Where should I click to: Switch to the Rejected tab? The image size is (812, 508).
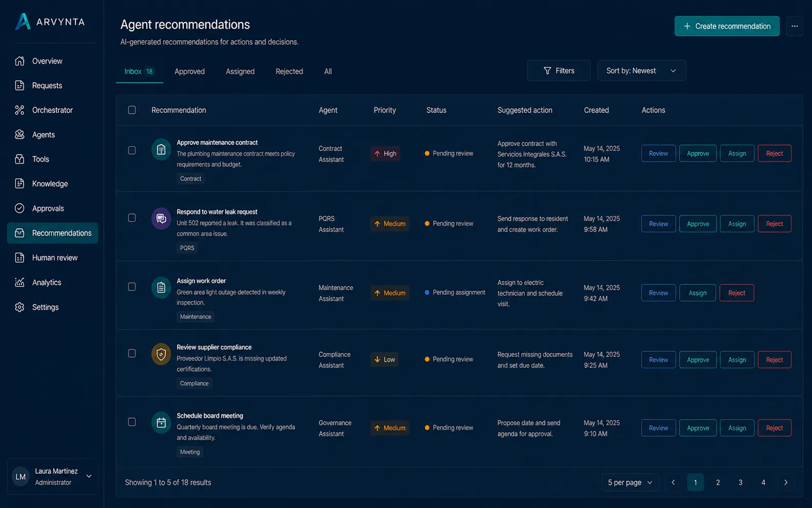[289, 72]
